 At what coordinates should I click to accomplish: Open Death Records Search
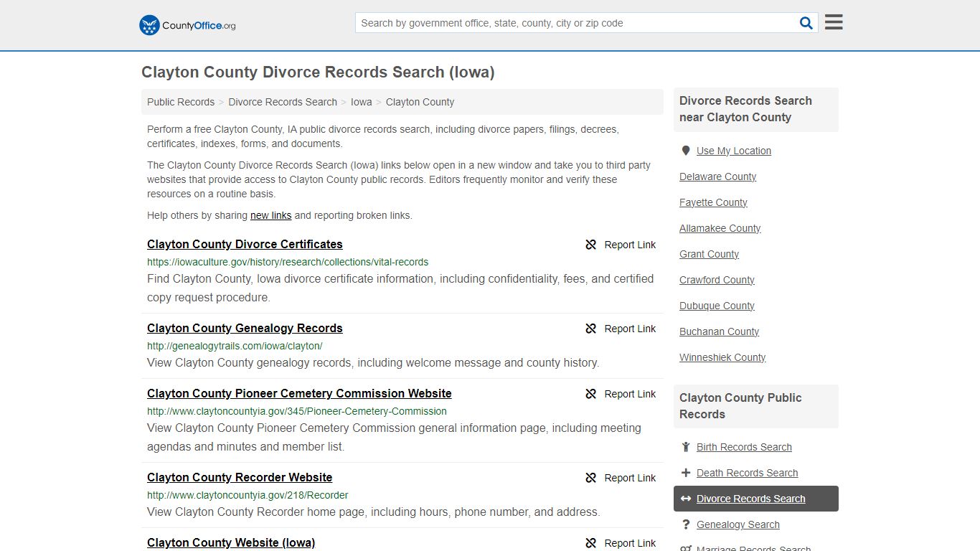[747, 473]
